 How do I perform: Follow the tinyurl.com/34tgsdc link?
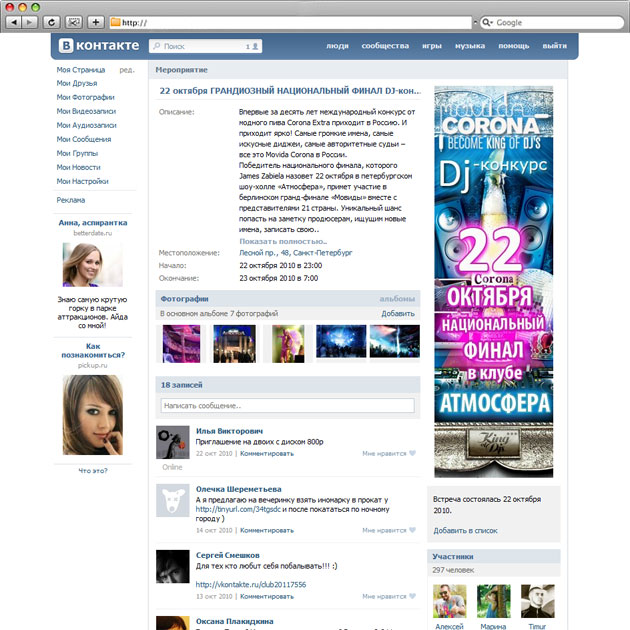pos(238,509)
